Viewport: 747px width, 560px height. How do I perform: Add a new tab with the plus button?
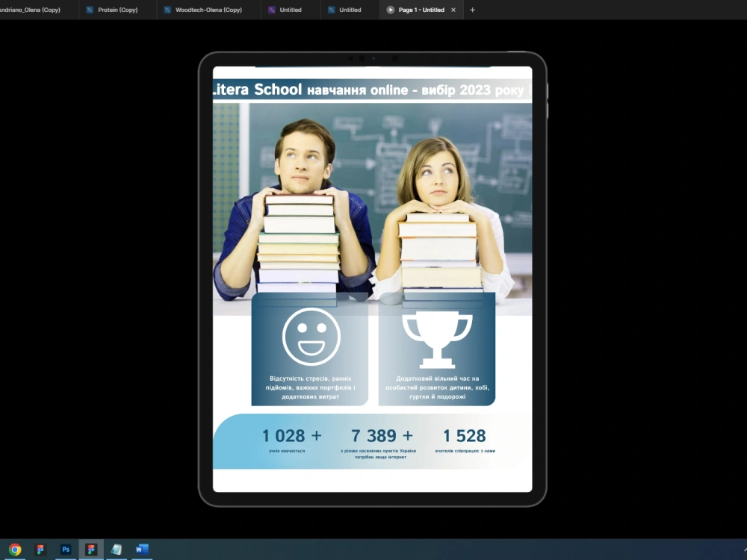[472, 10]
